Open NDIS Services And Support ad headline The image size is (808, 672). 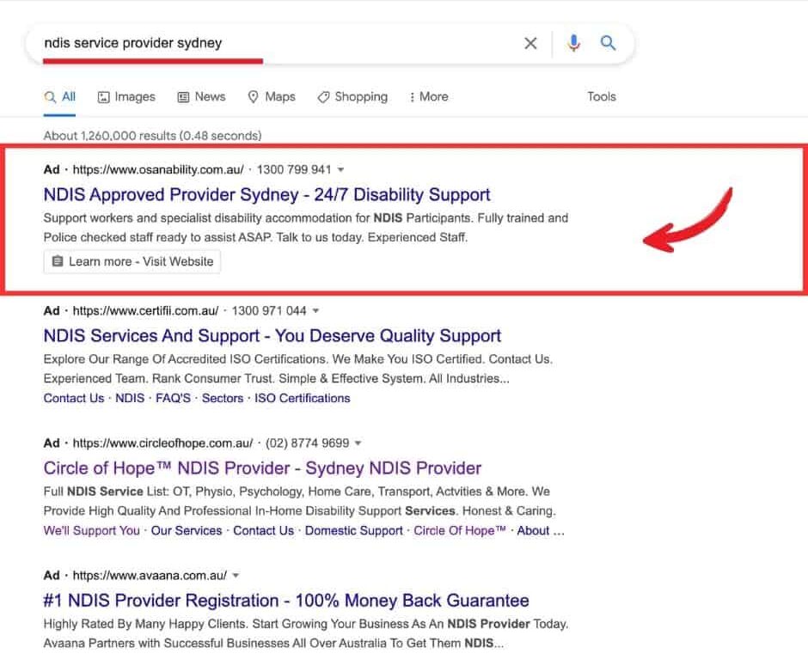272,335
